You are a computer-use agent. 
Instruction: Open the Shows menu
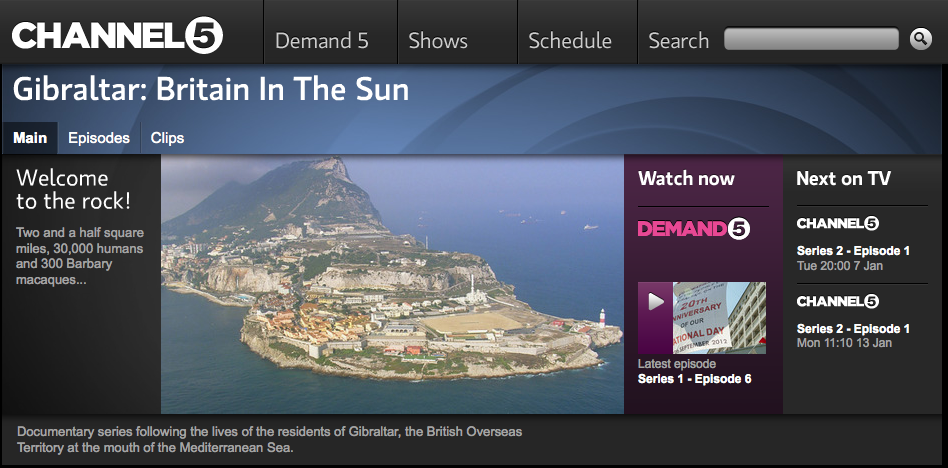pos(438,41)
